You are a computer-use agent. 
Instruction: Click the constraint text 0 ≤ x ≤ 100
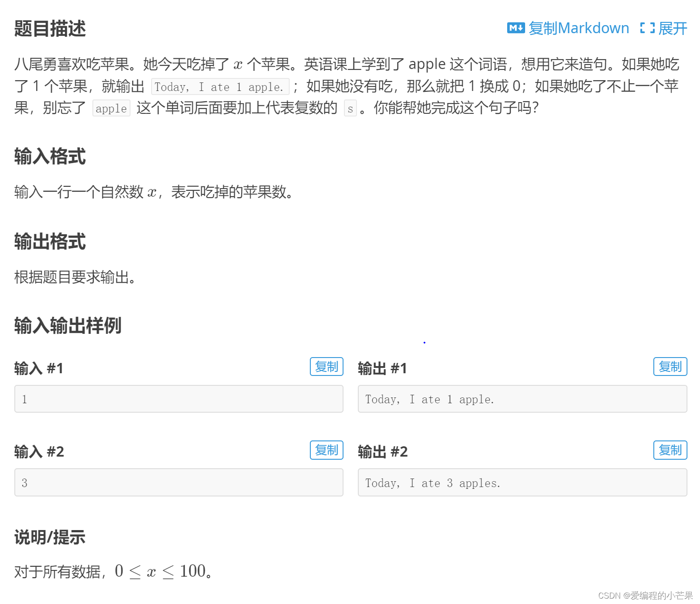pyautogui.click(x=160, y=571)
